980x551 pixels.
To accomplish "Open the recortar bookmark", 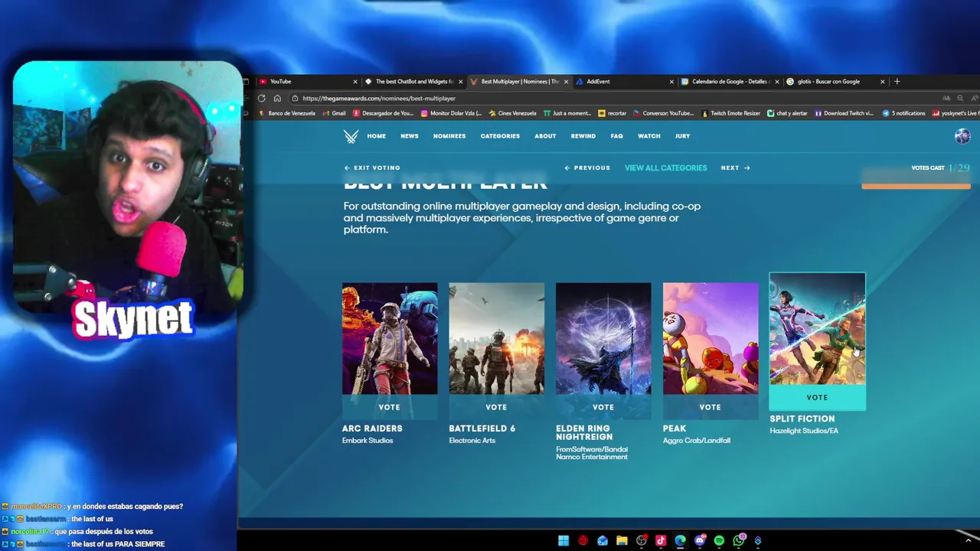I will [x=612, y=113].
